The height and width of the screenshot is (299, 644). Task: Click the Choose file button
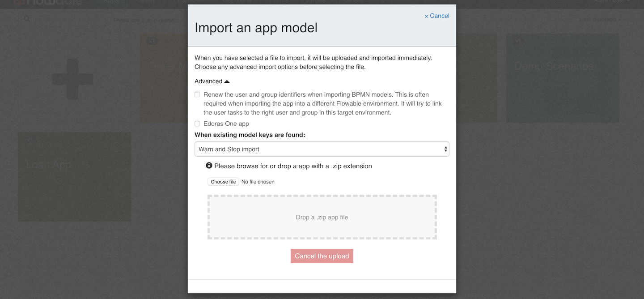coord(223,182)
